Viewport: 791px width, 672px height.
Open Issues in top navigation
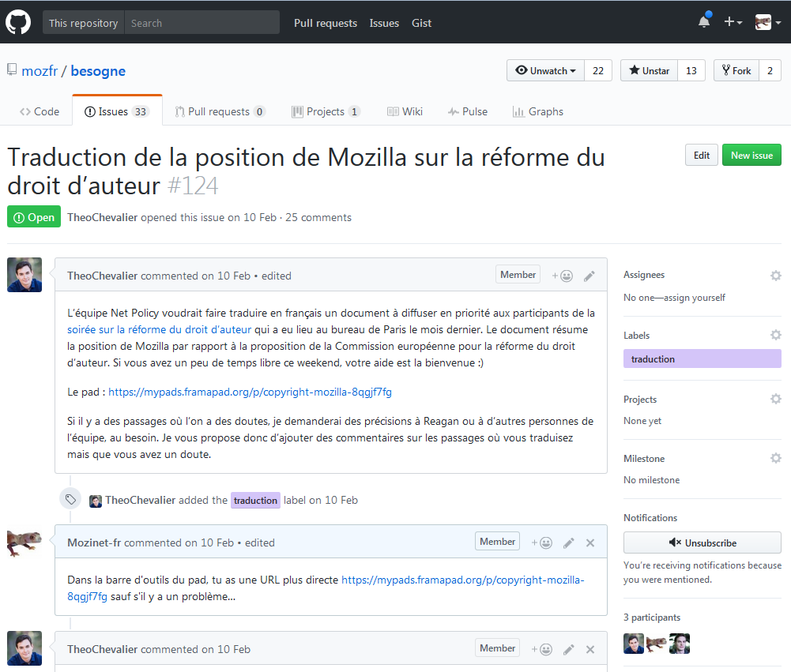[384, 23]
